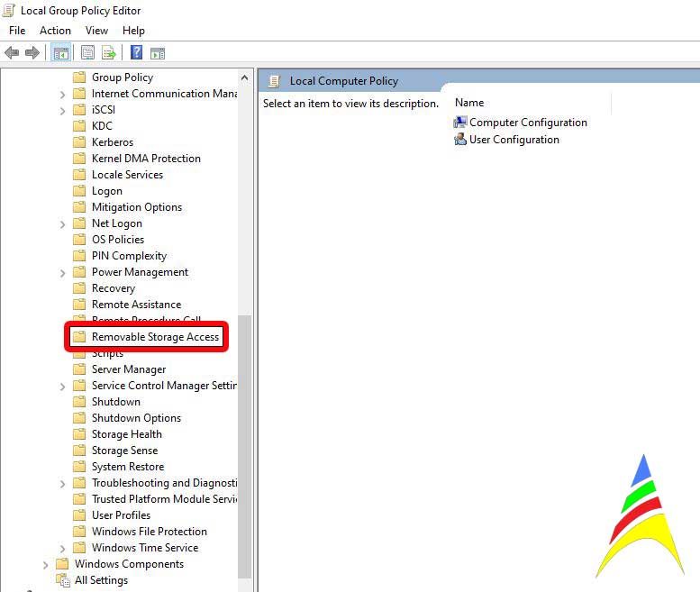Image resolution: width=700 pixels, height=592 pixels.
Task: Expand the Windows Components node
Action: point(45,565)
